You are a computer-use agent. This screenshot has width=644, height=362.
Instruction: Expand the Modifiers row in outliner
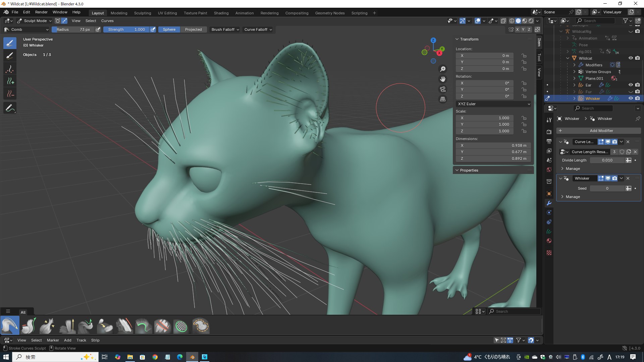(574, 65)
